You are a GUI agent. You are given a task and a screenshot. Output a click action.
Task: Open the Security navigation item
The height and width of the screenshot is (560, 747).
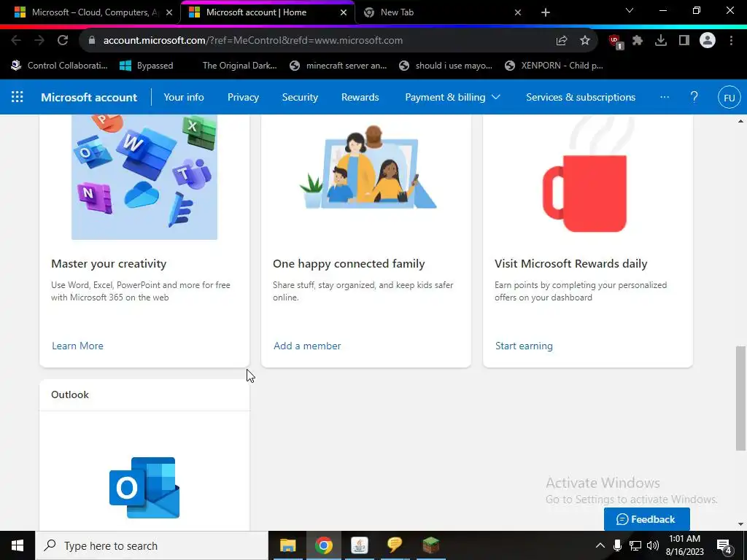300,97
